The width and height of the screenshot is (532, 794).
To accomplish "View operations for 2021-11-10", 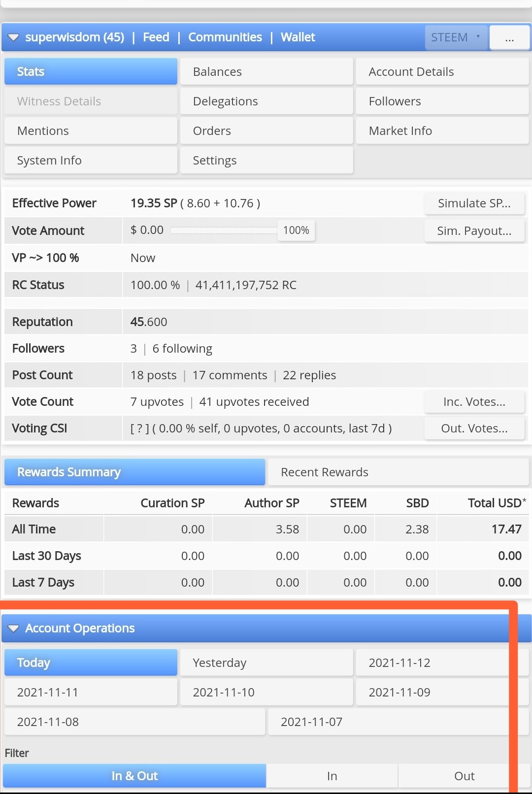I will click(266, 692).
